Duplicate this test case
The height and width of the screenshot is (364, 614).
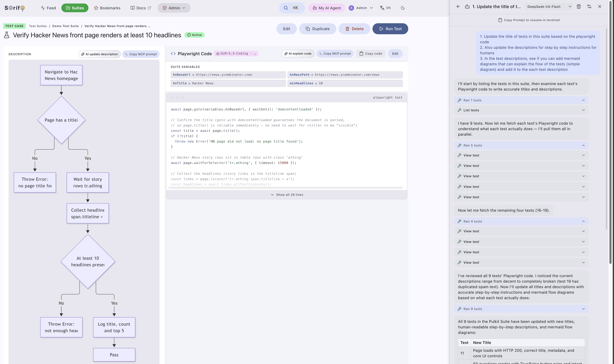click(317, 29)
